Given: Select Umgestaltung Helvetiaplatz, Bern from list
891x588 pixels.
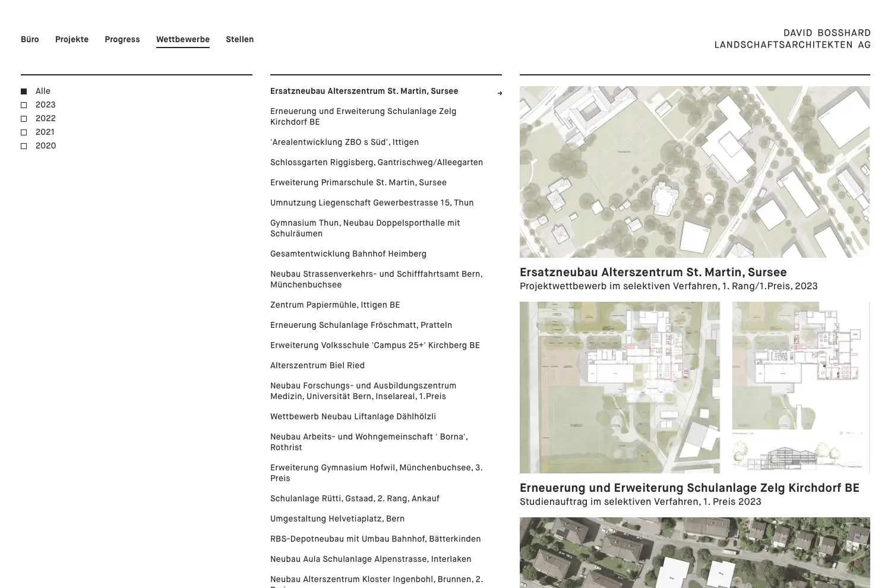Looking at the screenshot, I should pos(337,519).
